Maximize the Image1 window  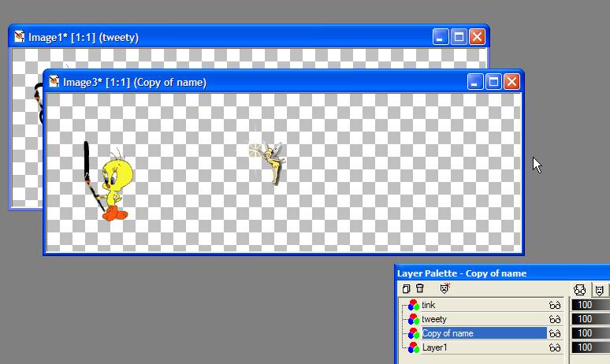459,37
